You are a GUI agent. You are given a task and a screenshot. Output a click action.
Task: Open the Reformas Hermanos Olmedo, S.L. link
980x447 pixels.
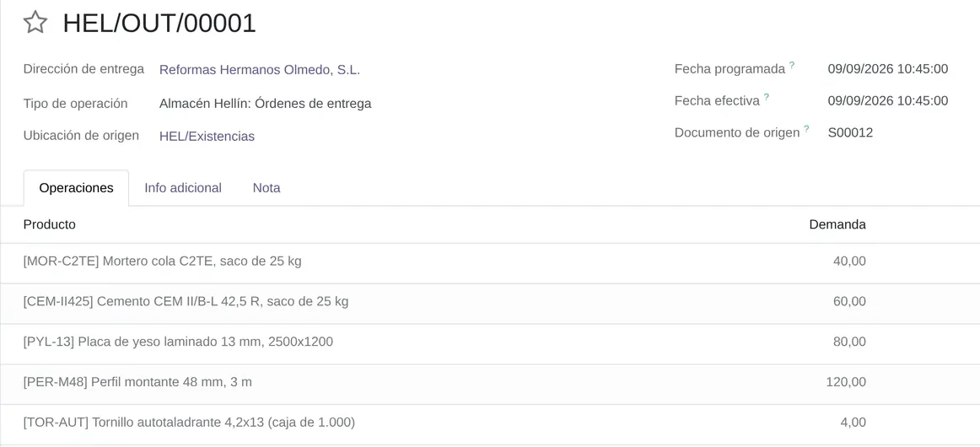260,70
